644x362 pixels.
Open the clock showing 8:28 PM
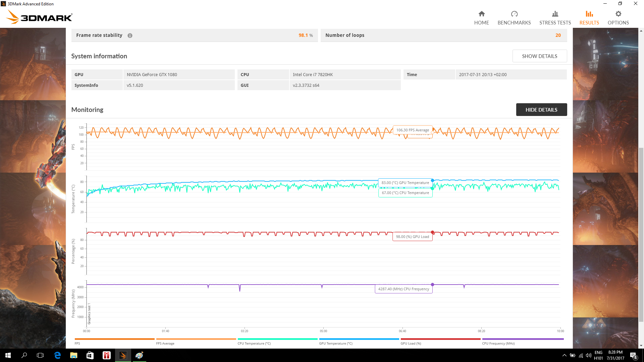(x=615, y=355)
